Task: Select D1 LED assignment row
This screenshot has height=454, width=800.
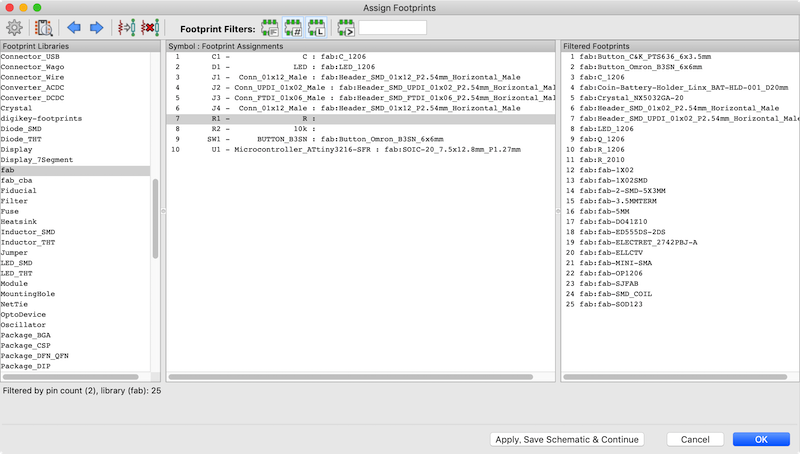Action: point(361,67)
